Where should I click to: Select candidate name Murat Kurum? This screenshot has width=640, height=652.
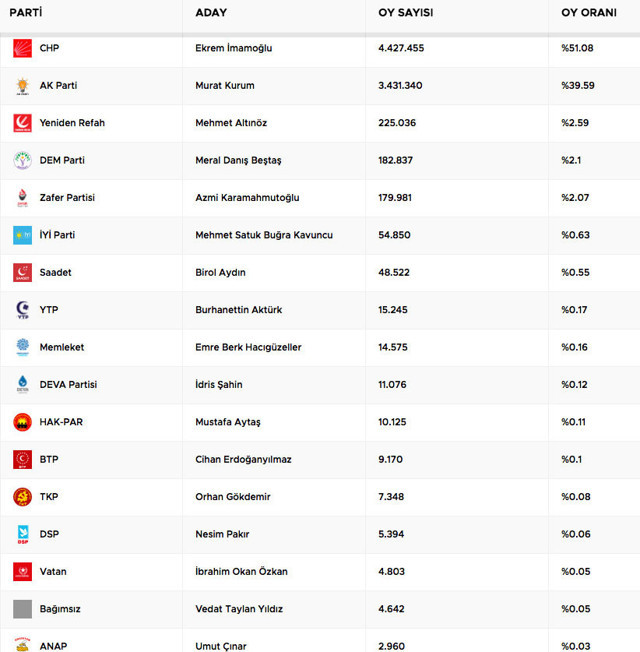pos(224,86)
